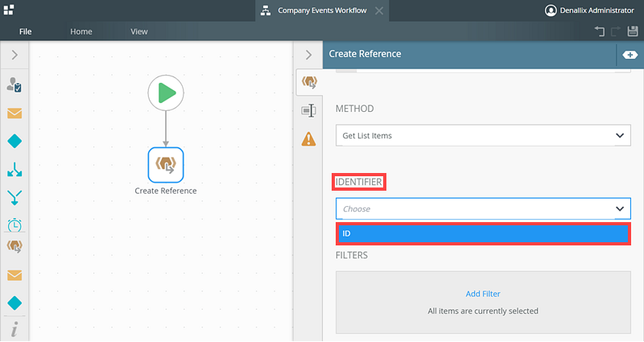
Task: Open Denallix Administrator user account
Action: 589,10
